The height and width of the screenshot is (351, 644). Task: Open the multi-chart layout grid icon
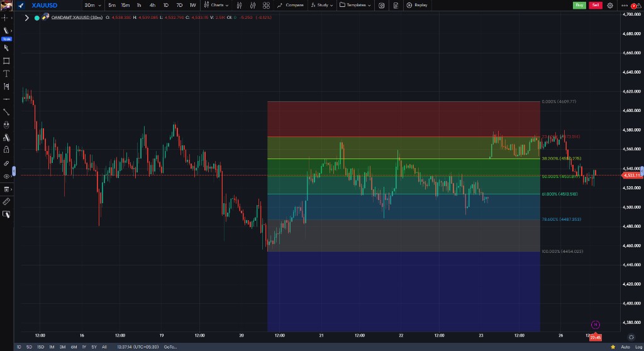tap(266, 5)
